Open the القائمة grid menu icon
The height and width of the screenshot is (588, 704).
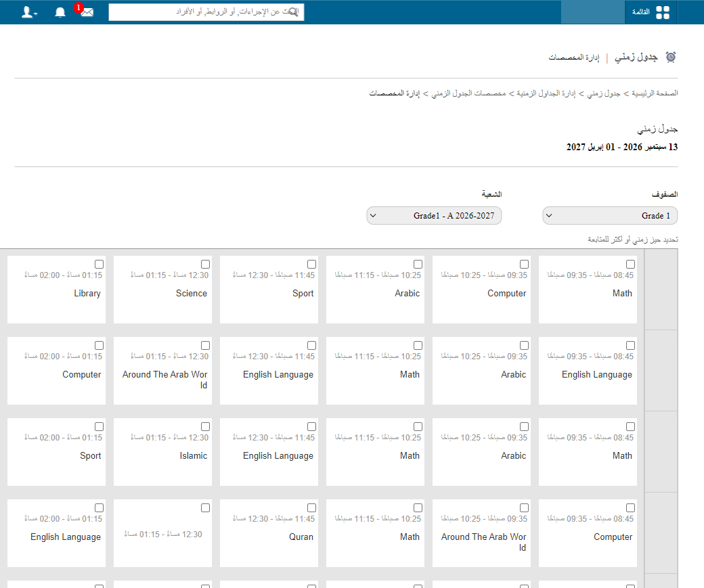pyautogui.click(x=662, y=12)
